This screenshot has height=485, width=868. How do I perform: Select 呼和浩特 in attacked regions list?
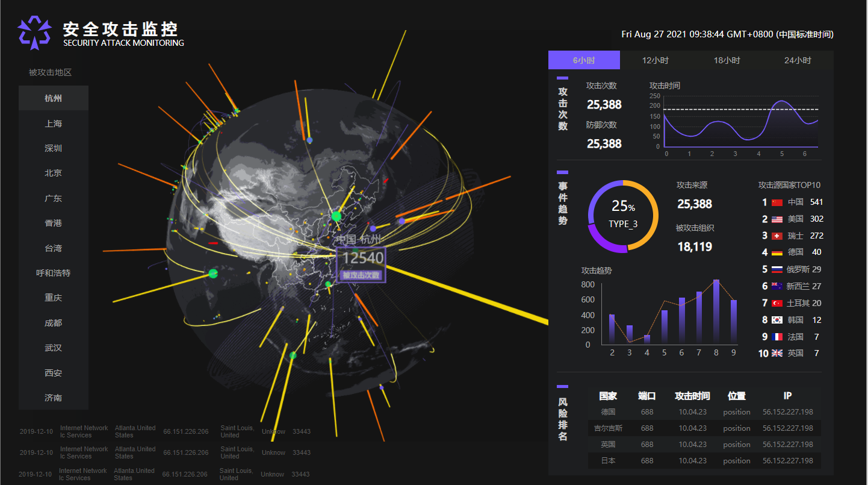54,273
